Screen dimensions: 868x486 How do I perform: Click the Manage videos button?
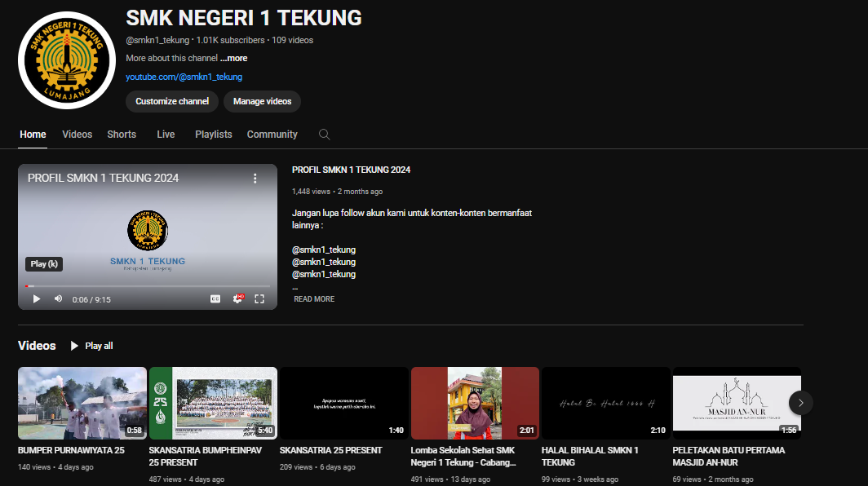263,101
